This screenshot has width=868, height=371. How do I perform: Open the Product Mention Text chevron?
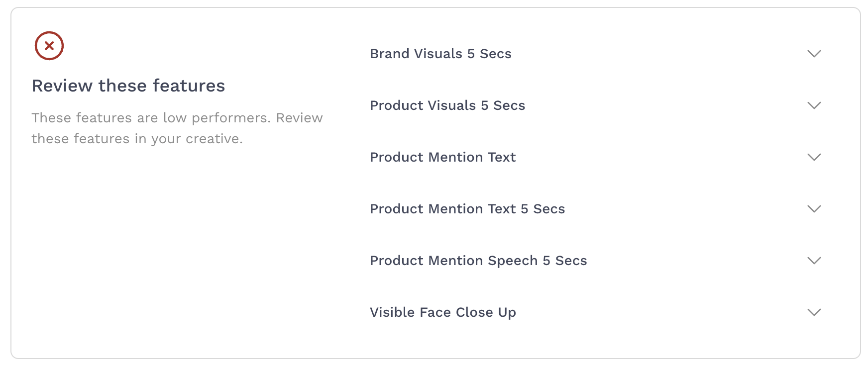[814, 157]
